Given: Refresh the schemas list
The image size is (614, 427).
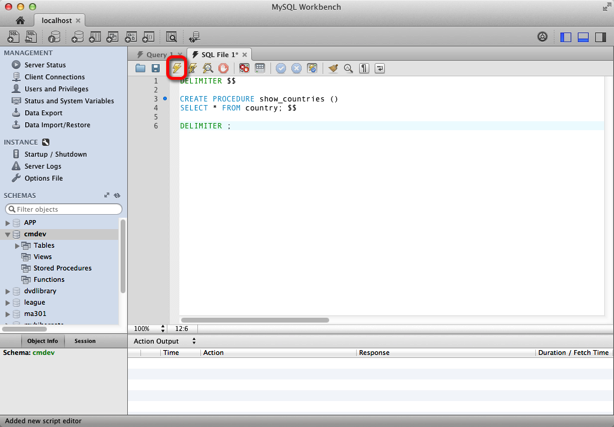Looking at the screenshot, I should pyautogui.click(x=117, y=196).
